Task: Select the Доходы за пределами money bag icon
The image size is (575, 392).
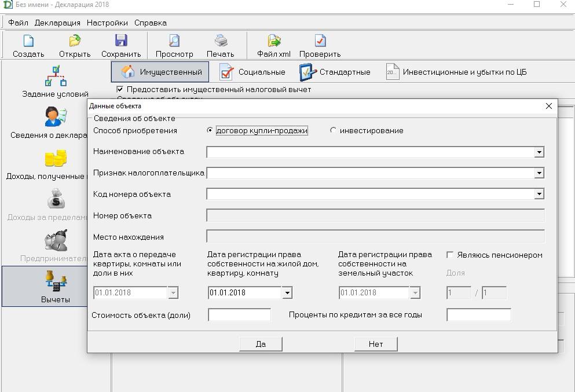Action: (x=56, y=199)
